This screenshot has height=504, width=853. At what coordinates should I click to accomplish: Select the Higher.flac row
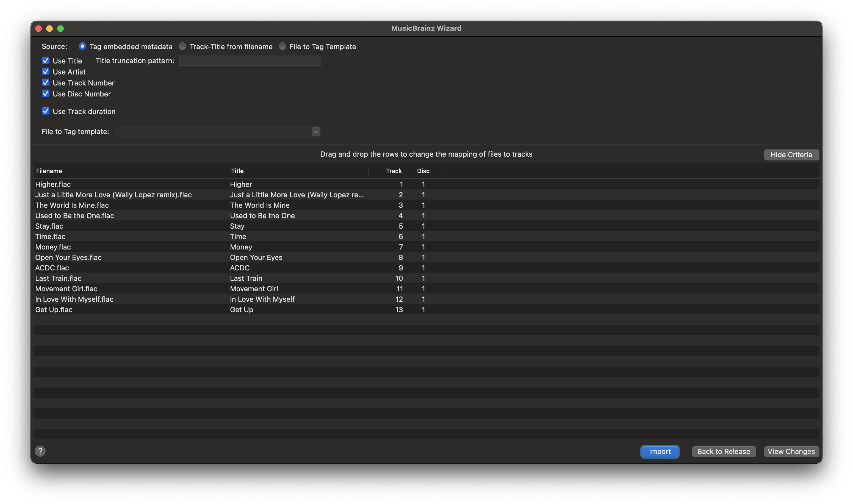pos(426,184)
